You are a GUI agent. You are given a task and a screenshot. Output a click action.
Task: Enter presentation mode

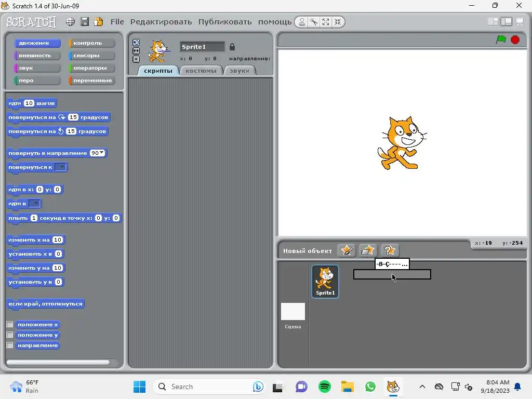(x=520, y=22)
